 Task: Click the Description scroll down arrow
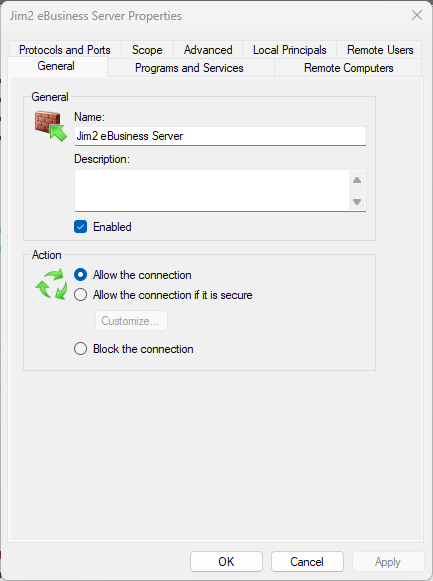click(357, 202)
